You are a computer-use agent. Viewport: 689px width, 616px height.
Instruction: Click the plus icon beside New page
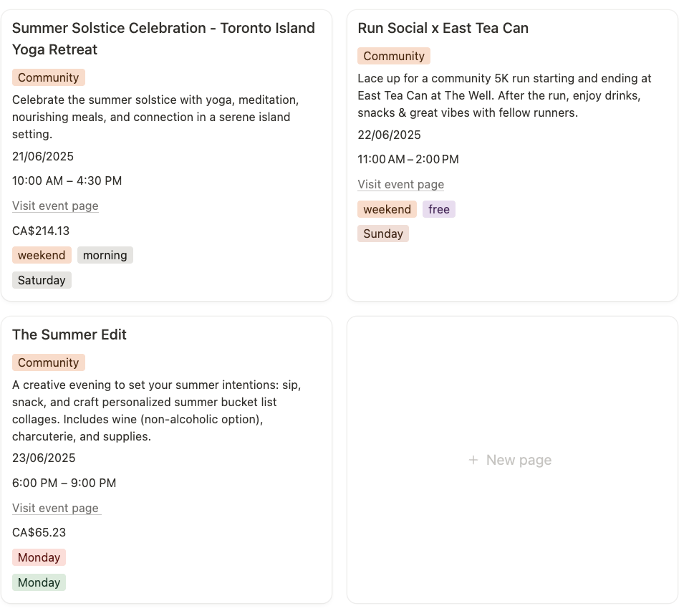coord(473,460)
